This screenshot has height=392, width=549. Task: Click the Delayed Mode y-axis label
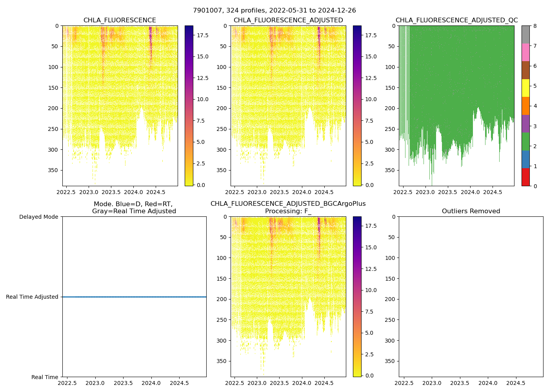38,217
